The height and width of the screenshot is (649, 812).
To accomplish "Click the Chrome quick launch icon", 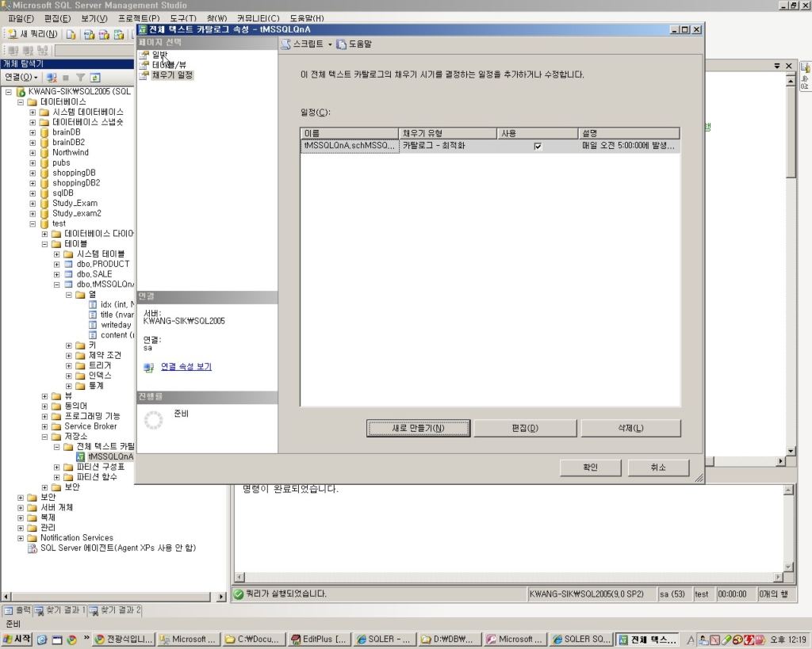I will (71, 639).
